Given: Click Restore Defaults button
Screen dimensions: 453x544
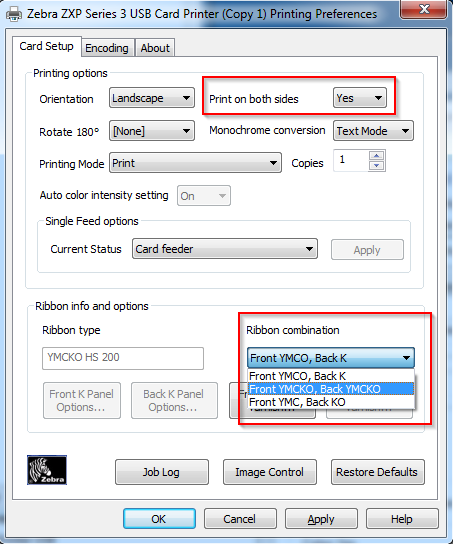Looking at the screenshot, I should [377, 472].
